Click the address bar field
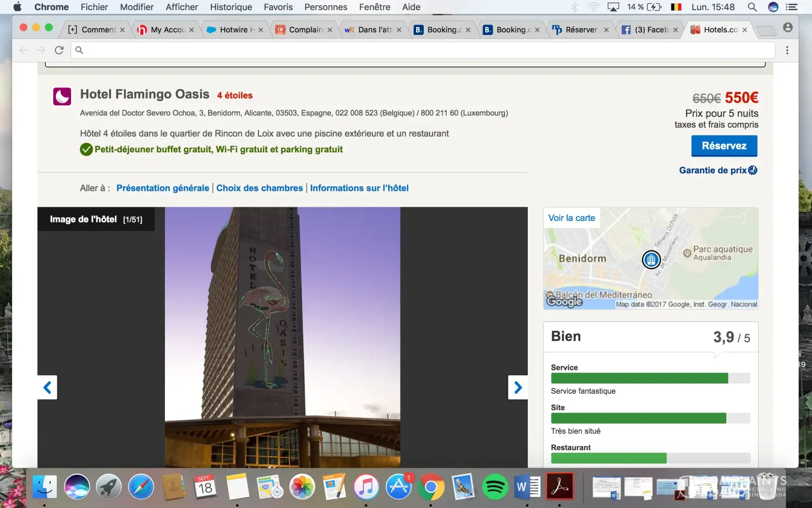The height and width of the screenshot is (508, 812). [x=423, y=50]
